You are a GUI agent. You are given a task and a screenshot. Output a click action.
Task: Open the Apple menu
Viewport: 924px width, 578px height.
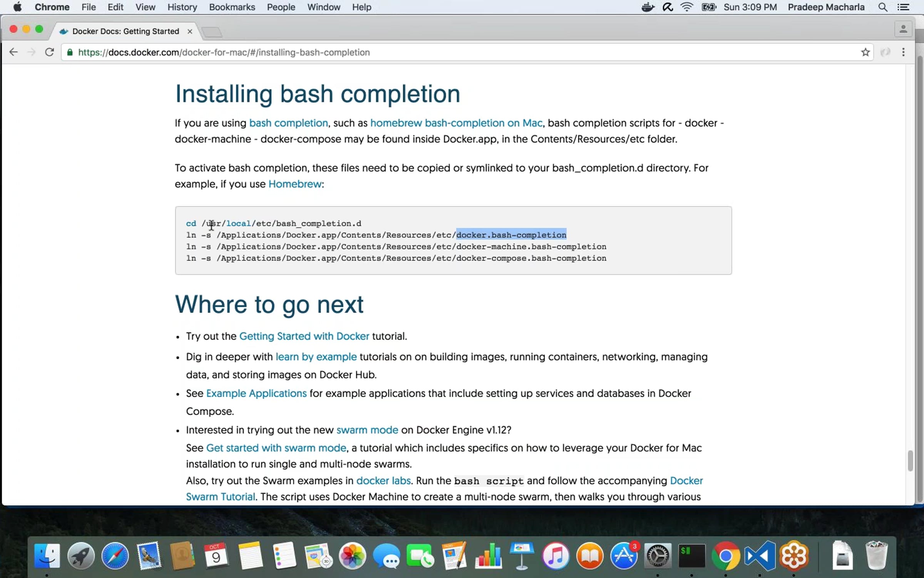pos(17,7)
